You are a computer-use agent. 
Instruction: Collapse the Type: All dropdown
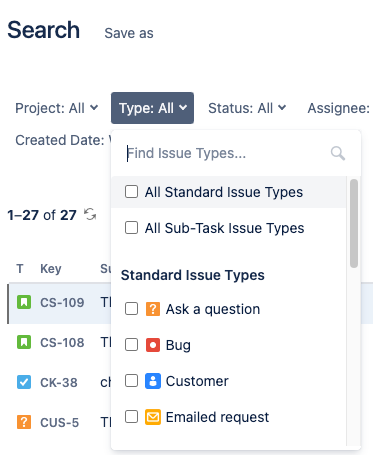pyautogui.click(x=152, y=108)
